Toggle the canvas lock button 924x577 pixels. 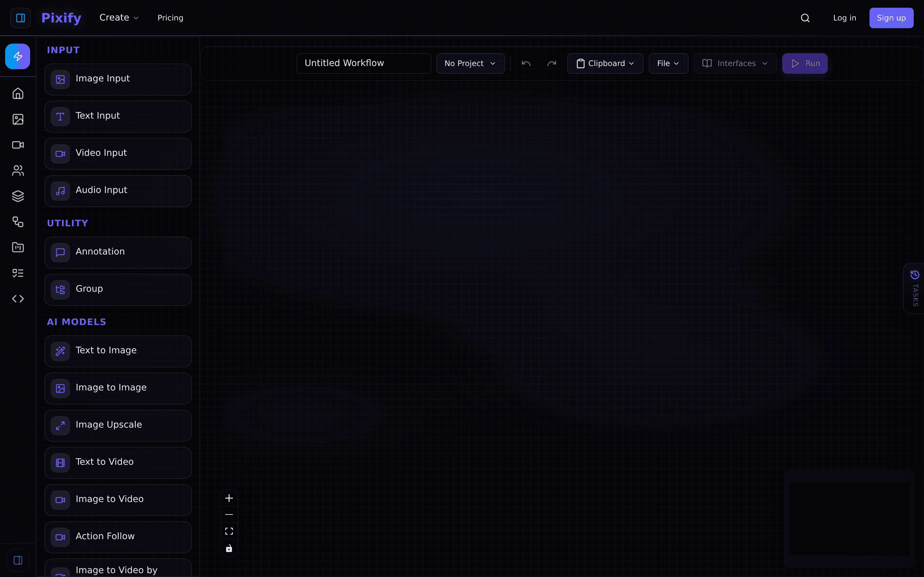[229, 548]
